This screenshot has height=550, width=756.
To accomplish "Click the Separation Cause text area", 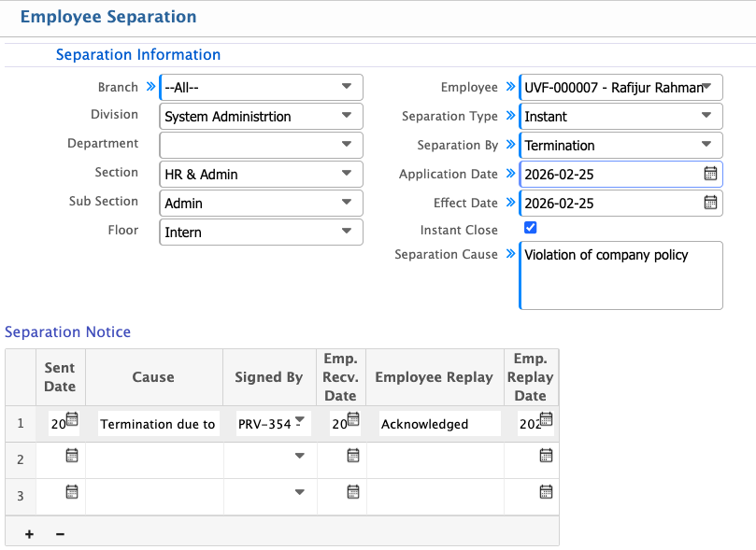I will (620, 275).
